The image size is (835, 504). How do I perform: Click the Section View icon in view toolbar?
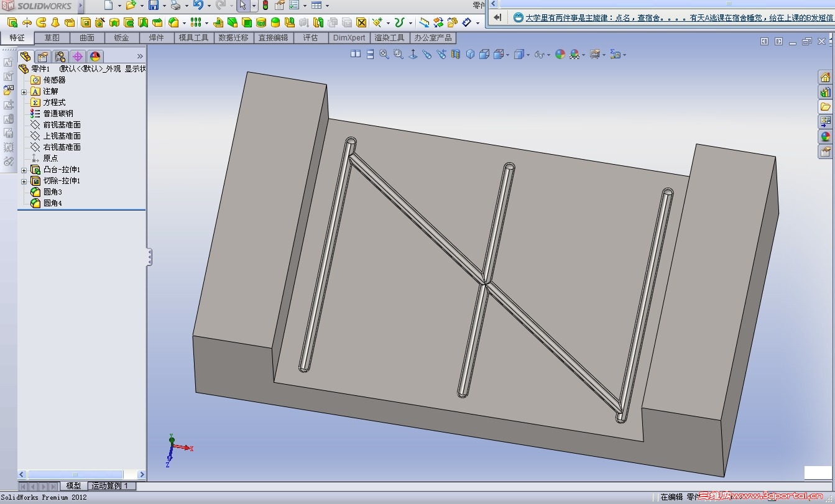(456, 55)
